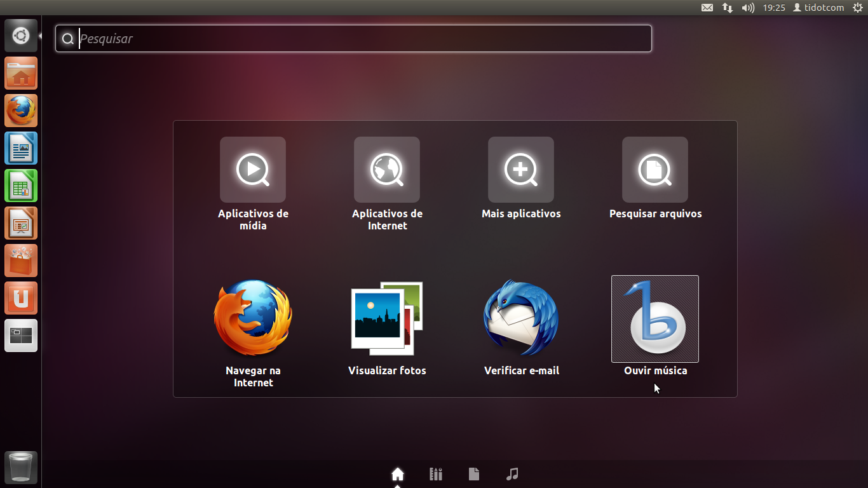868x488 pixels.
Task: Launch Navegar na Internet Firefox icon
Action: 253,318
